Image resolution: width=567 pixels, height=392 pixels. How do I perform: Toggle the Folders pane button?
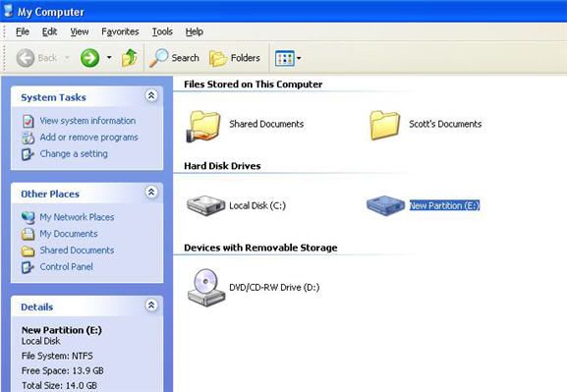point(235,58)
